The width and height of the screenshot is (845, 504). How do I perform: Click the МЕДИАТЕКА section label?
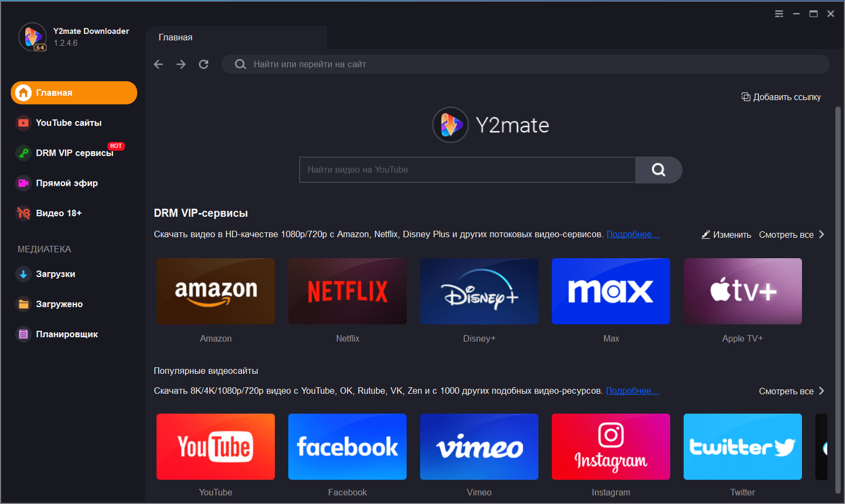coord(44,250)
